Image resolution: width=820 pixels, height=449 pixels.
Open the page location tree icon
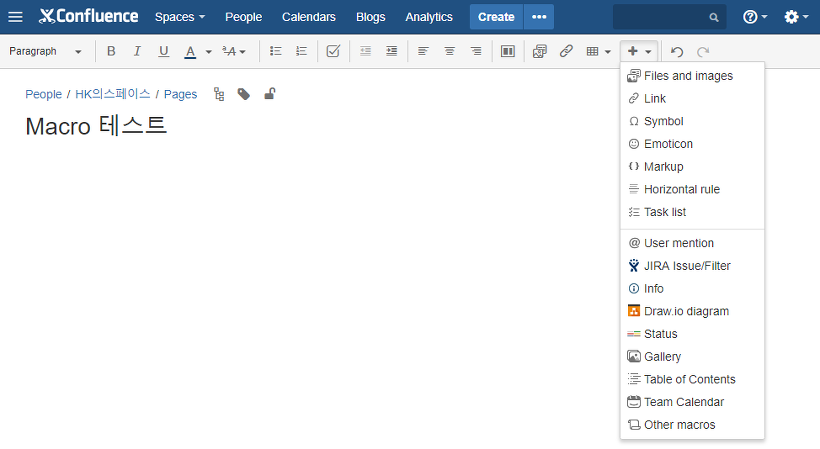click(x=219, y=94)
